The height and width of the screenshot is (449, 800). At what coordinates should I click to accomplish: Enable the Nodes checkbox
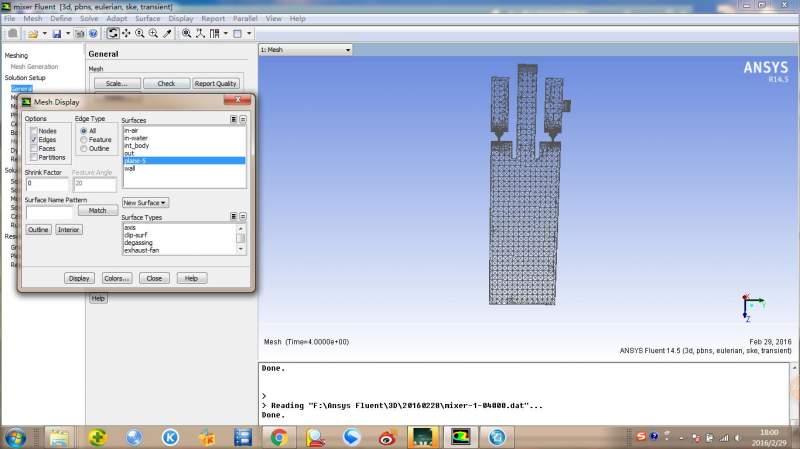pyautogui.click(x=34, y=131)
